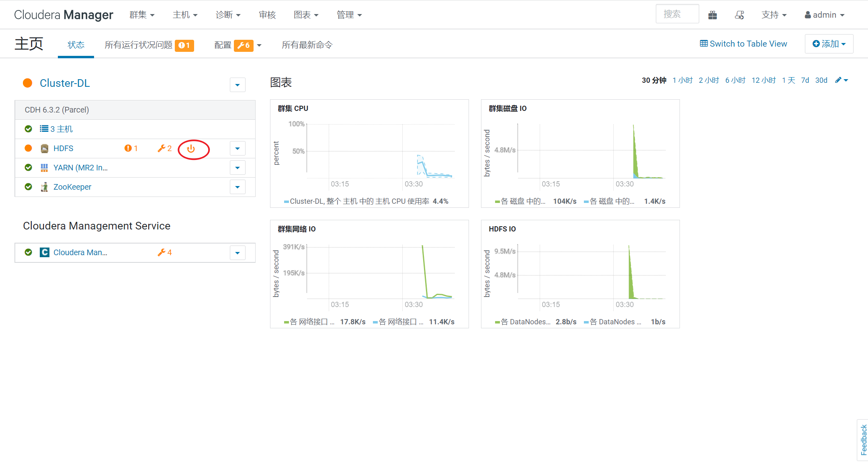This screenshot has height=475, width=868.
Task: Select the 1 小时 time range
Action: tap(682, 80)
